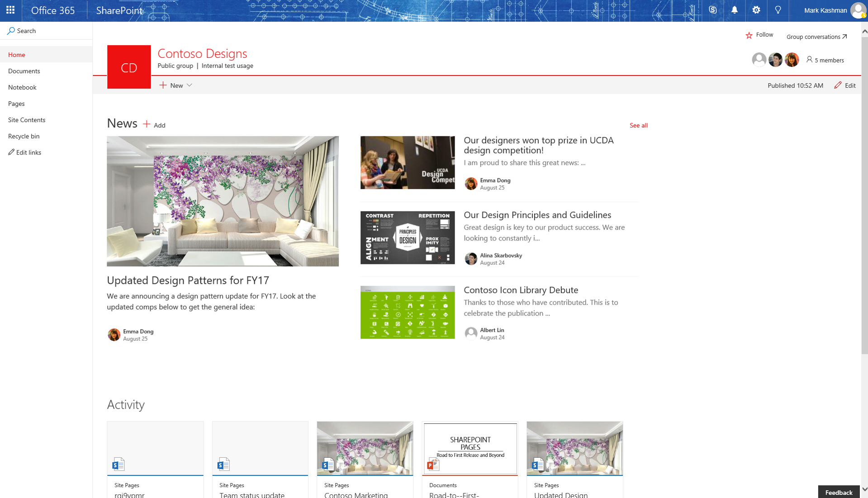Screen dimensions: 868x498
Task: Click the Search magnifier icon
Action: [x=10, y=30]
